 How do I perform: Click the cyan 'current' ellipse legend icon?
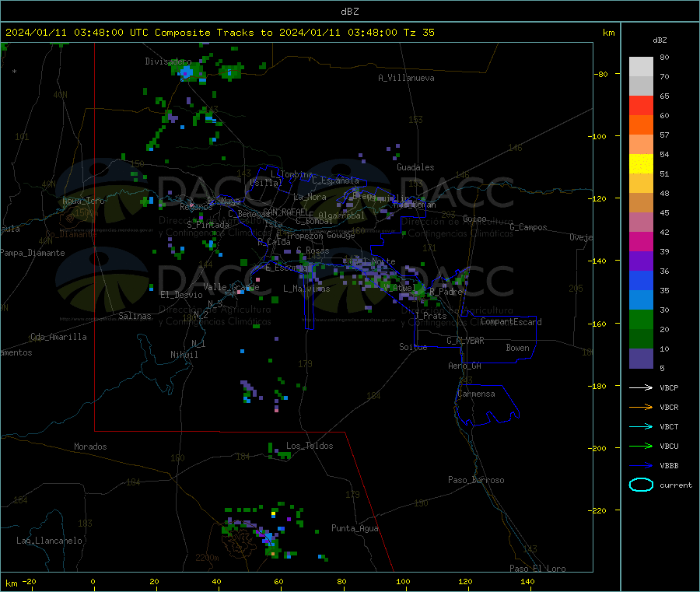tap(641, 485)
